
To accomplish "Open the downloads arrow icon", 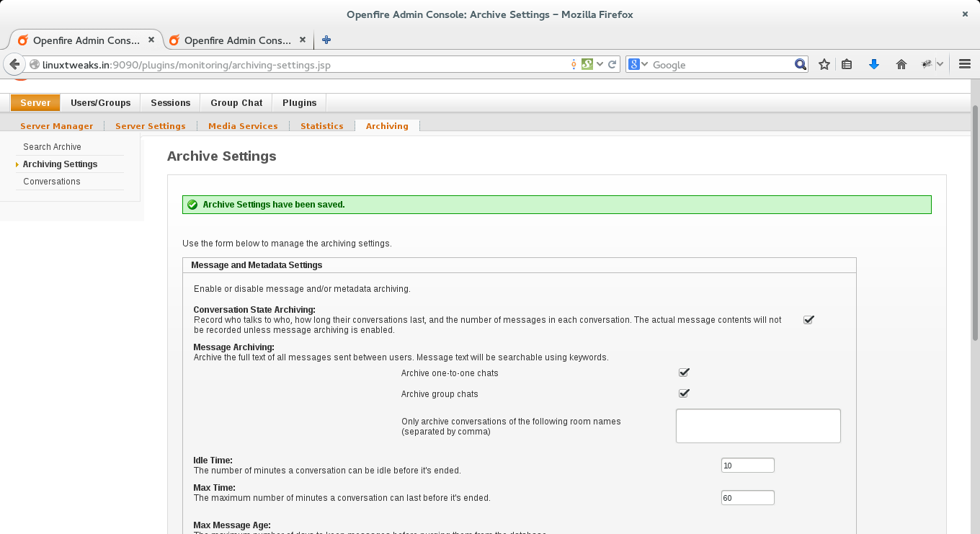I will 874,64.
